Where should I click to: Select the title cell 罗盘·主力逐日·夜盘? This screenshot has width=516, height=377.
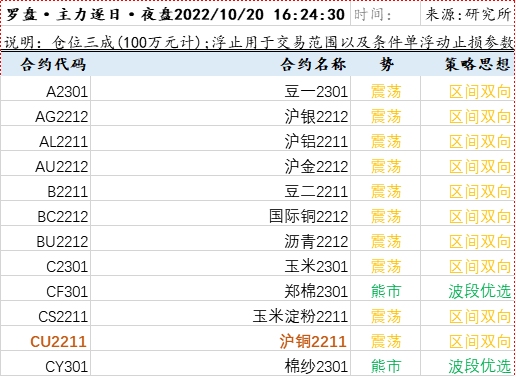[176, 15]
